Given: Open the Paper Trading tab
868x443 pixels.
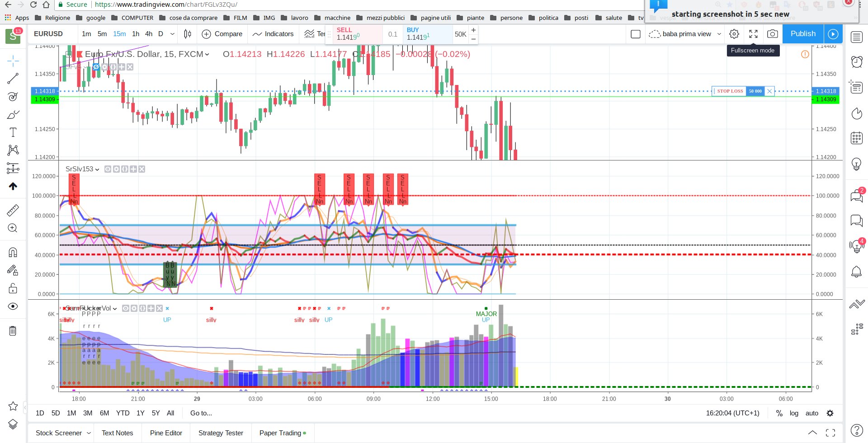Looking at the screenshot, I should (x=283, y=433).
